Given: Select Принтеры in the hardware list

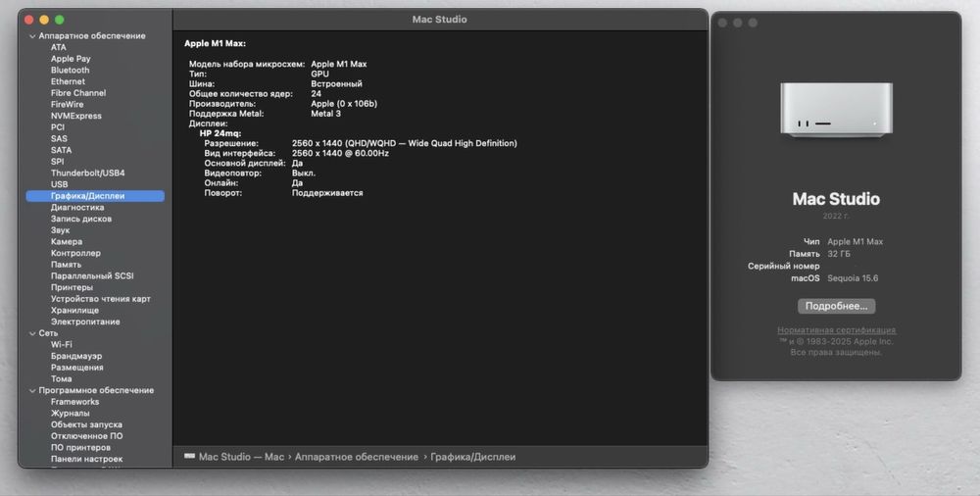Looking at the screenshot, I should click(72, 287).
